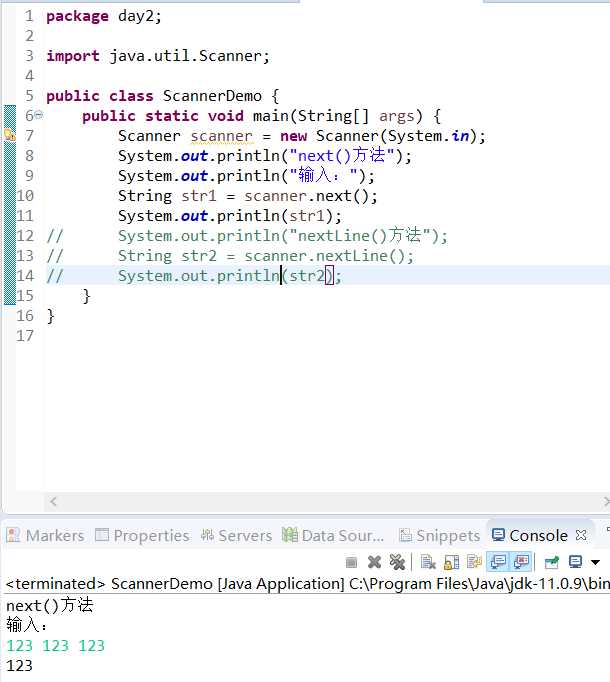The width and height of the screenshot is (610, 682).
Task: Click the Terminate button in Console toolbar
Action: point(351,562)
